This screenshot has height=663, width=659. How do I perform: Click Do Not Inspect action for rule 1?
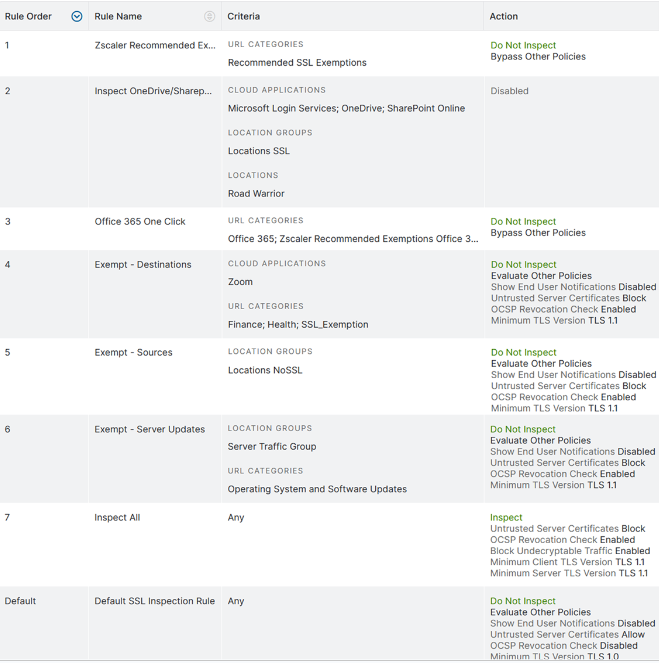click(x=523, y=46)
